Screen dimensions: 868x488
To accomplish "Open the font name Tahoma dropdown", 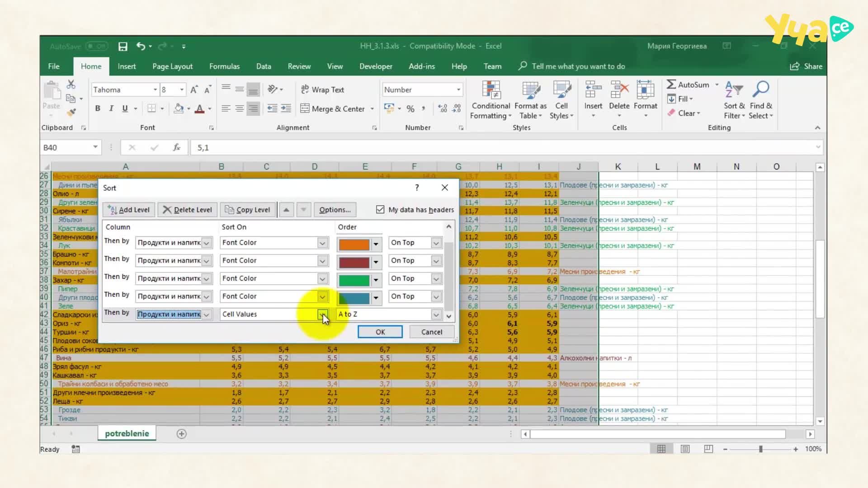I will (155, 89).
